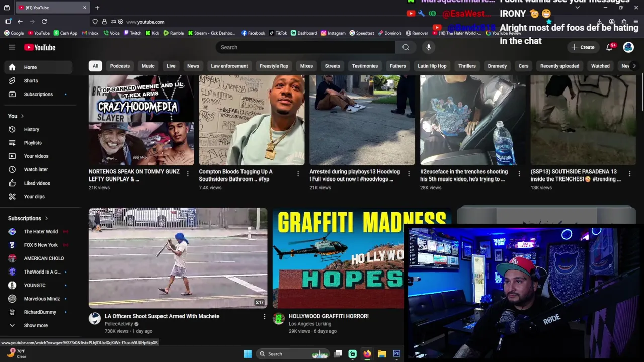Open options for #2euceface video
644x362 pixels.
(519, 174)
